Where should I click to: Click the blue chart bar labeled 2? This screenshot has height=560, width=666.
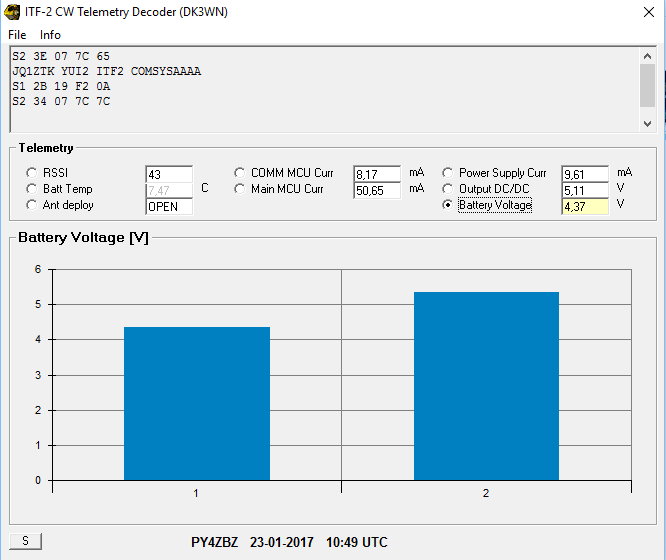coord(486,386)
